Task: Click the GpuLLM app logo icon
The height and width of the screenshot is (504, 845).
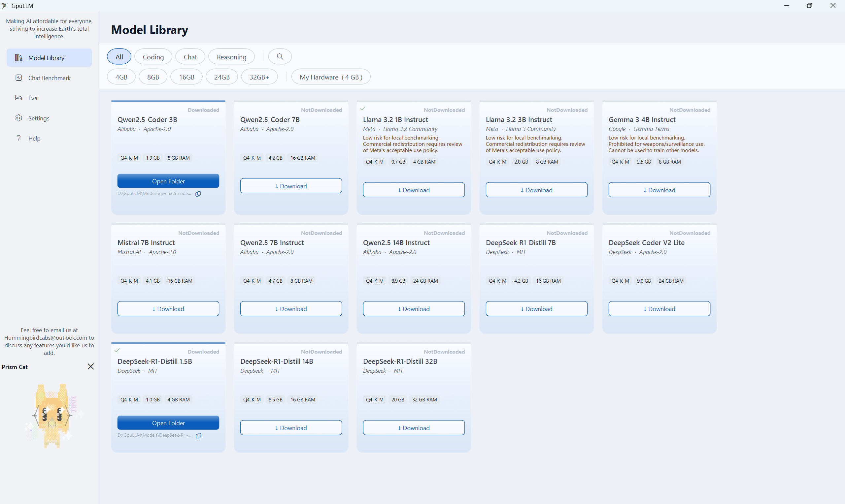Action: coord(4,5)
